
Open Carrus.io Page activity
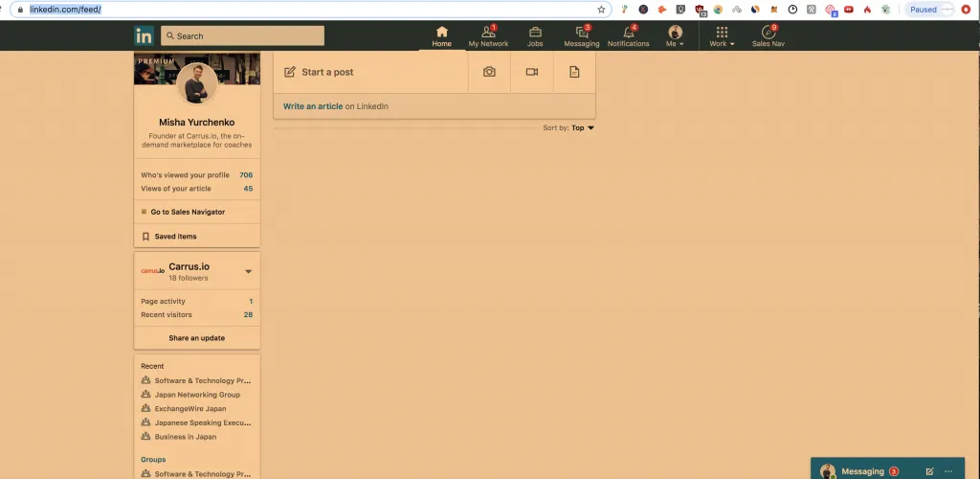(197, 302)
